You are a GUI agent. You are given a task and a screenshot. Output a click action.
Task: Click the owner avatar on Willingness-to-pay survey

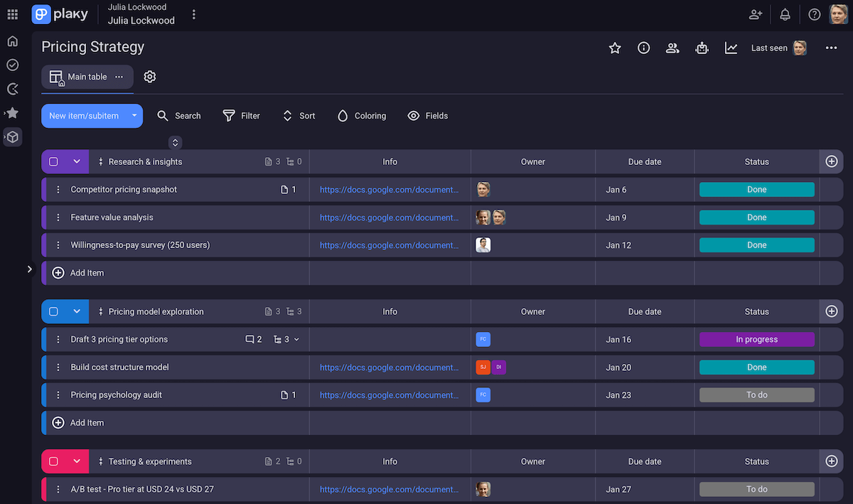[x=483, y=245]
